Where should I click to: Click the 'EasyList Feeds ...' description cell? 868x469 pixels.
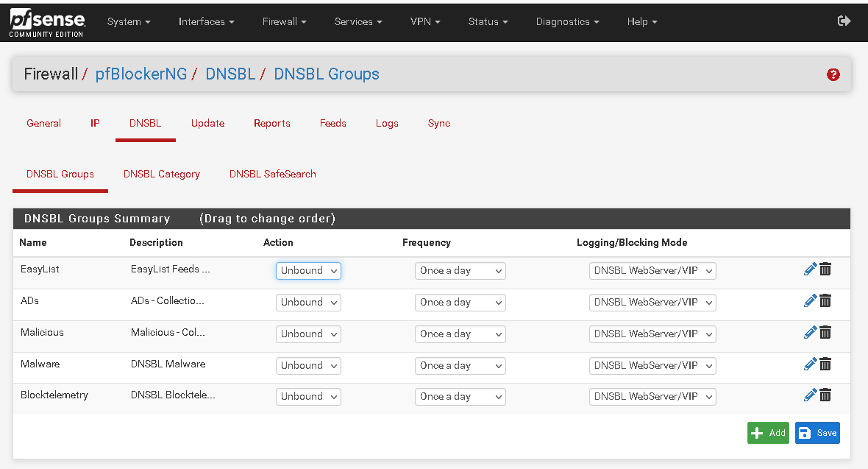pos(171,269)
